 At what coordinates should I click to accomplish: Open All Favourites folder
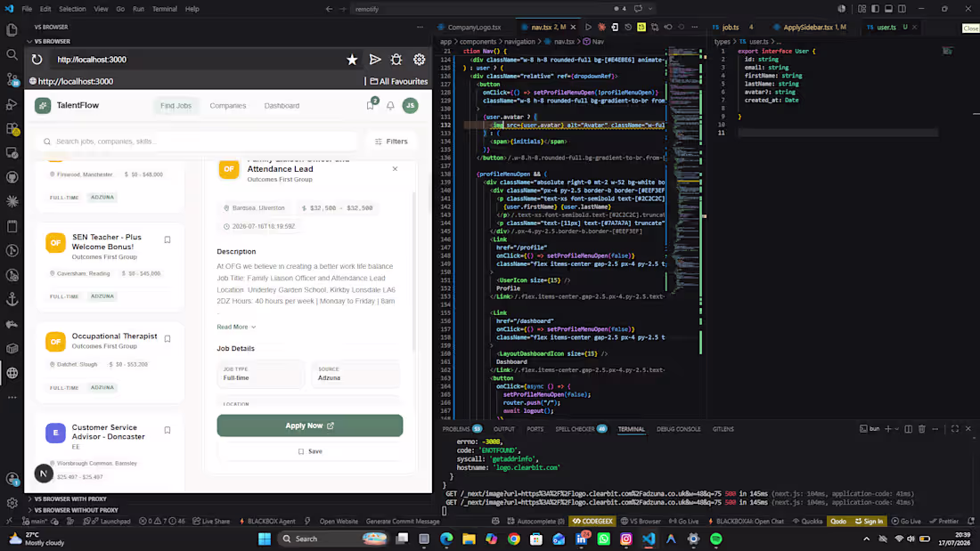click(x=399, y=81)
